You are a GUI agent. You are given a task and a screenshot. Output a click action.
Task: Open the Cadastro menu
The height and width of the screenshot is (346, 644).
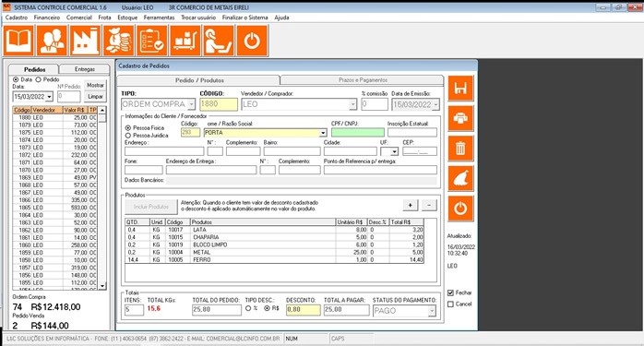[17, 18]
